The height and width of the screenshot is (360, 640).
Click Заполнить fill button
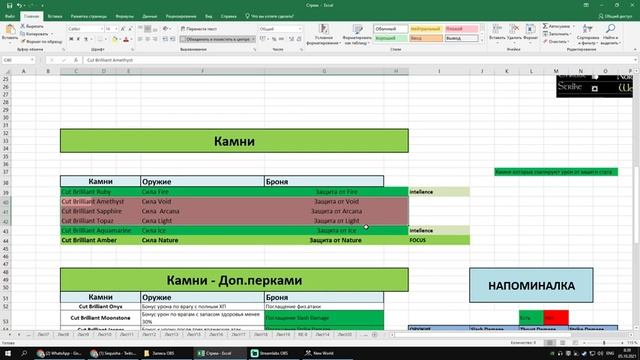pyautogui.click(x=556, y=34)
